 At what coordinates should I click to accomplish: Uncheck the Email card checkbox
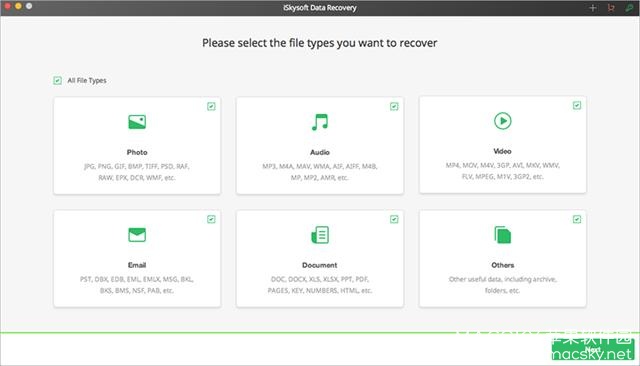pos(211,219)
